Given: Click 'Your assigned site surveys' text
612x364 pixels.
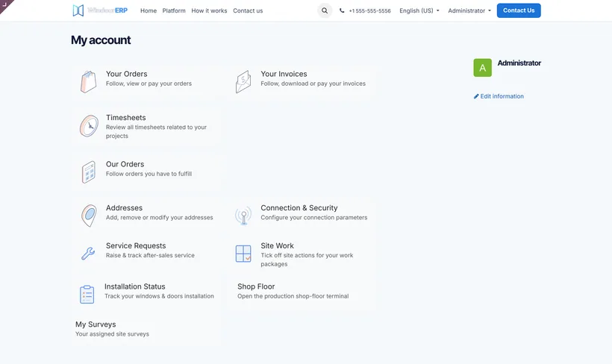Looking at the screenshot, I should click(x=112, y=334).
